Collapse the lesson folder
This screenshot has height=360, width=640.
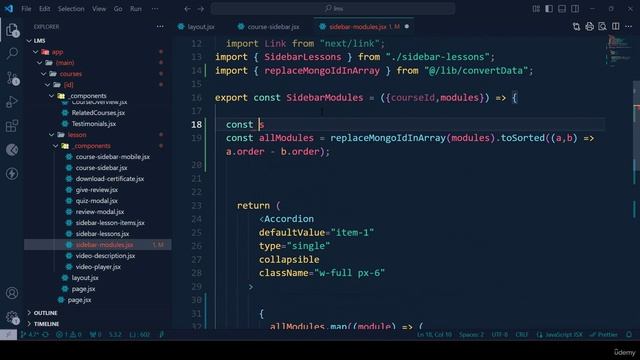pyautogui.click(x=52, y=135)
